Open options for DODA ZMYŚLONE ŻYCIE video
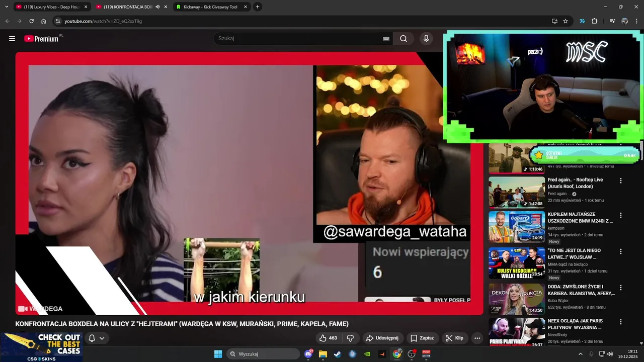 [620, 288]
